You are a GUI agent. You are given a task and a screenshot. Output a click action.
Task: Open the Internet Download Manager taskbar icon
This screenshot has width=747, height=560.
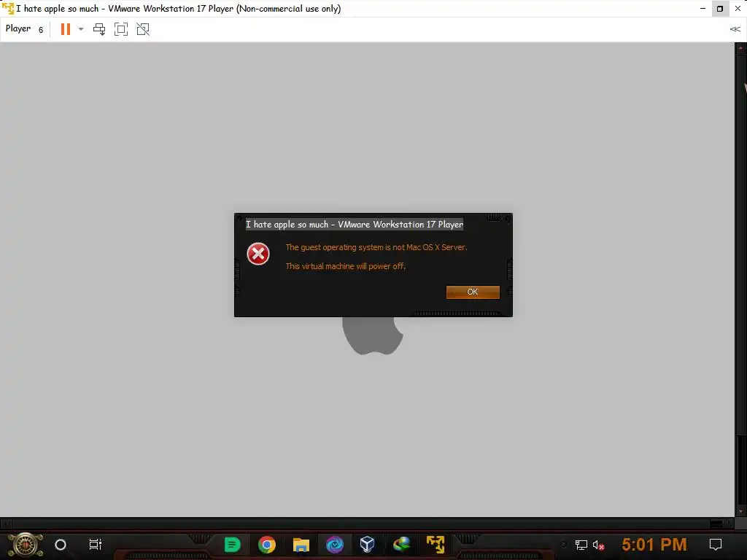click(402, 544)
